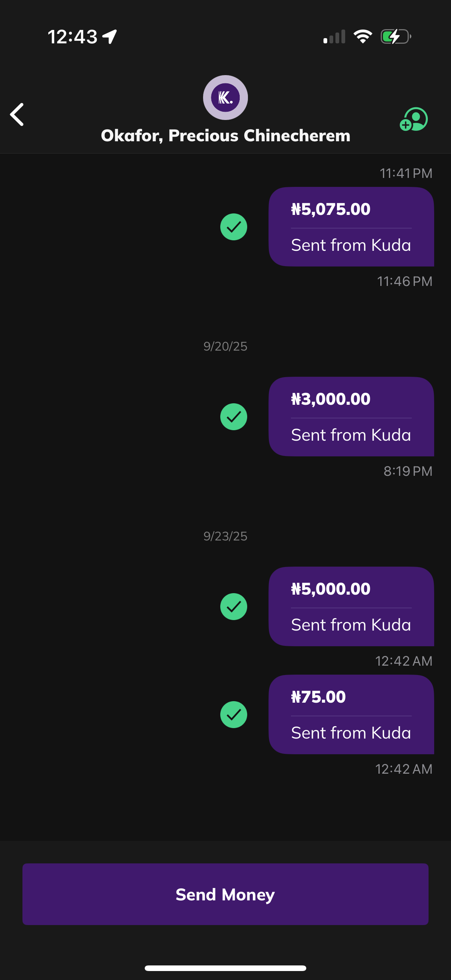Viewport: 451px width, 980px height.
Task: Tap the Wi-Fi status icon
Action: 363,37
